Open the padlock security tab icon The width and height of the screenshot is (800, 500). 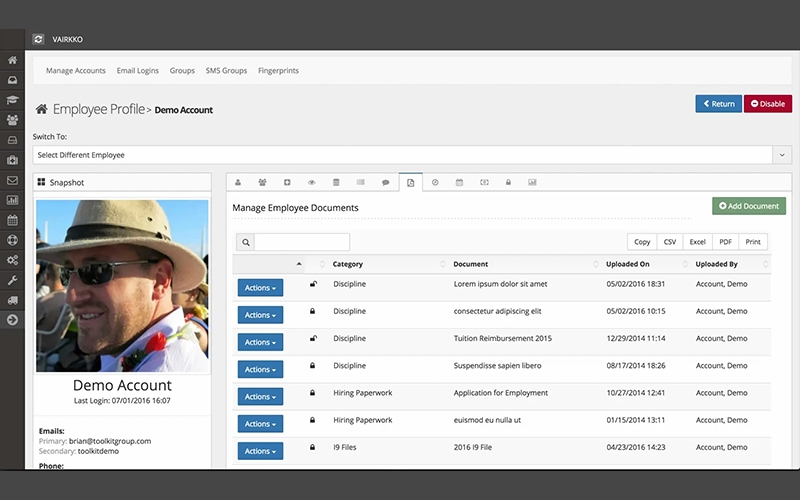coord(508,183)
